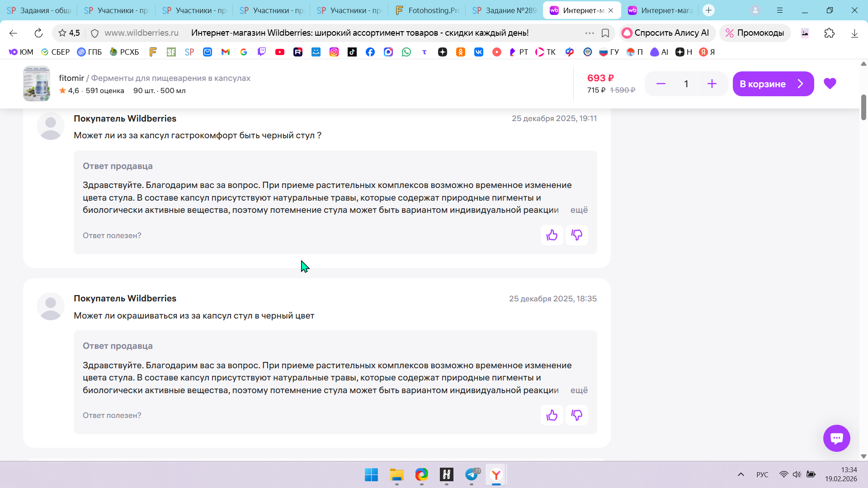Switch to Fotohosting.Pro browser tab
The height and width of the screenshot is (488, 868).
[x=427, y=10]
